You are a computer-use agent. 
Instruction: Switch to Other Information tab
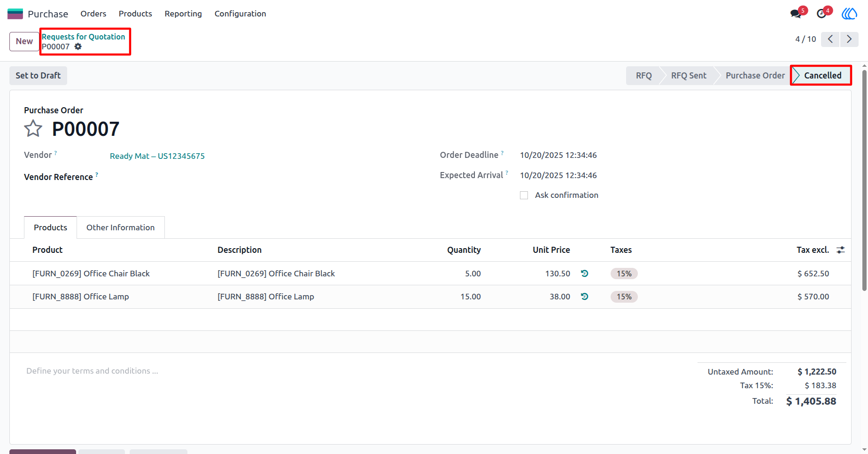click(120, 227)
